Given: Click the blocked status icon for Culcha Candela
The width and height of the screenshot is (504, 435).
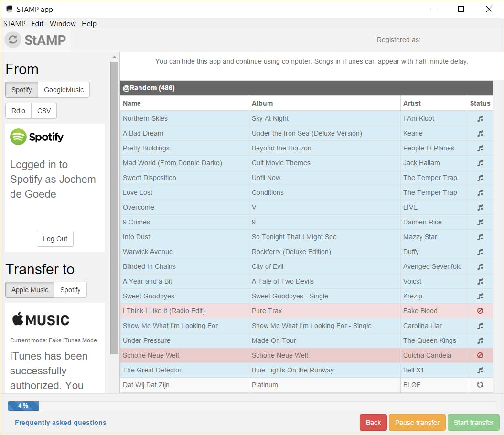Looking at the screenshot, I should coord(480,355).
